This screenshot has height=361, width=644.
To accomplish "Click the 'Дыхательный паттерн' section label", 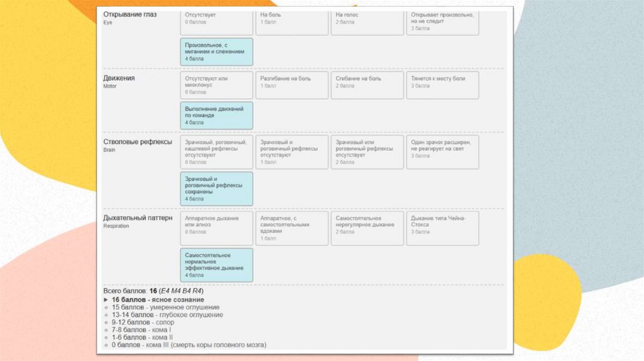I will pos(138,218).
